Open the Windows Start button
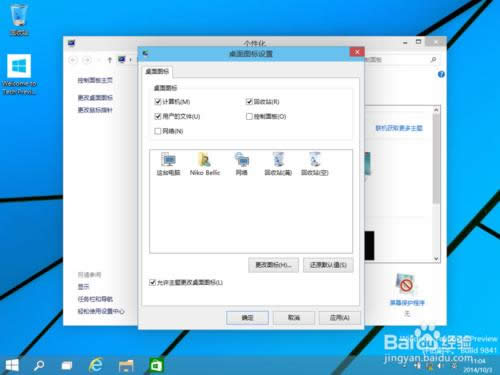This screenshot has width=500, height=375. click(12, 366)
